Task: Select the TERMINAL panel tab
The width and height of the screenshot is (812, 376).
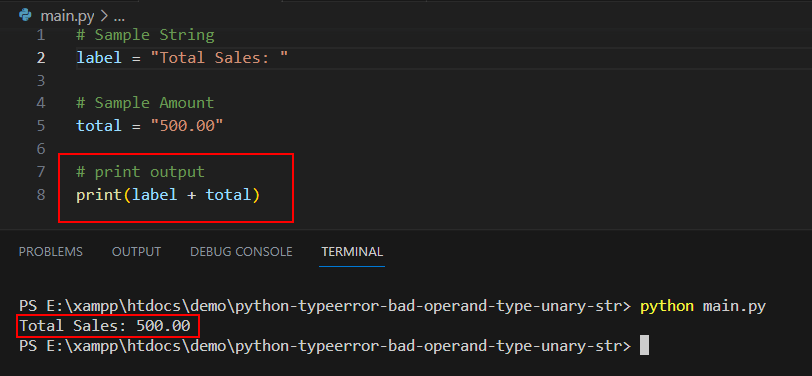Action: click(x=352, y=252)
